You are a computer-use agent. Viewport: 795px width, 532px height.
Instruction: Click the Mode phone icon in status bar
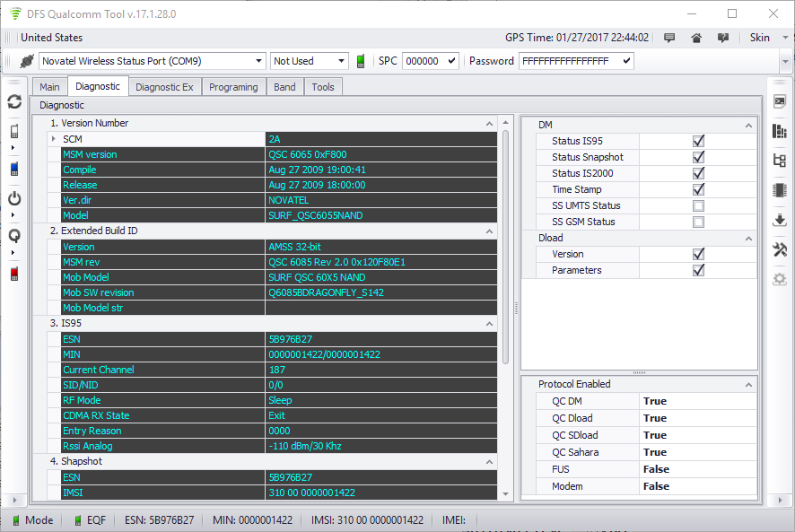16,520
